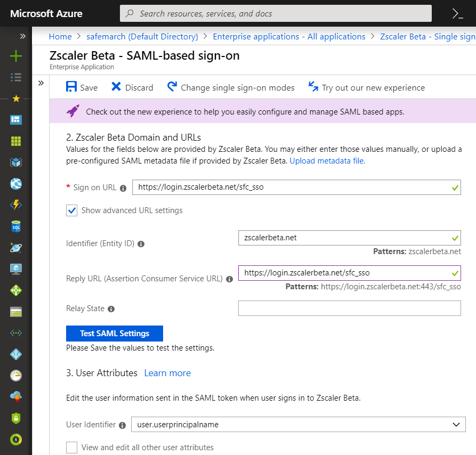Open Resource groups cube icon
This screenshot has width=476, height=455.
[x=16, y=162]
